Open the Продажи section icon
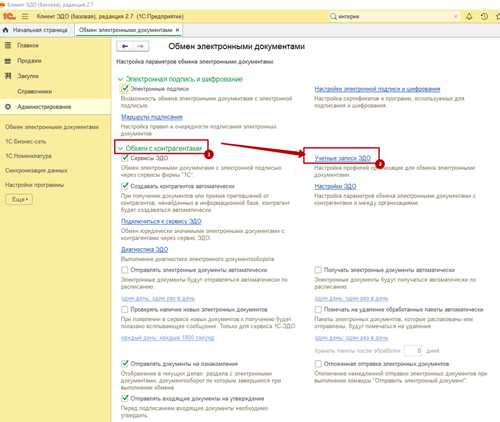500x422 pixels. [8, 61]
